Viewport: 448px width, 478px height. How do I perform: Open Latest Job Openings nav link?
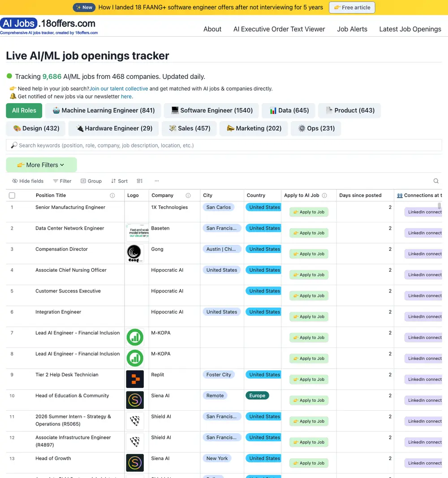410,29
